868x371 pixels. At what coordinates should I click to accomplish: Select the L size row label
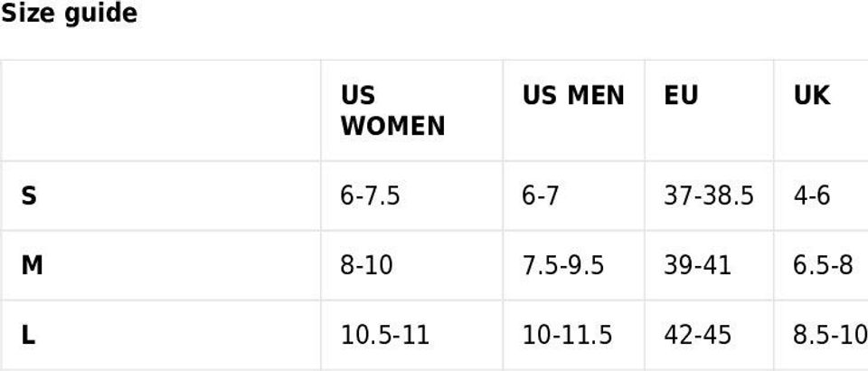coord(29,335)
